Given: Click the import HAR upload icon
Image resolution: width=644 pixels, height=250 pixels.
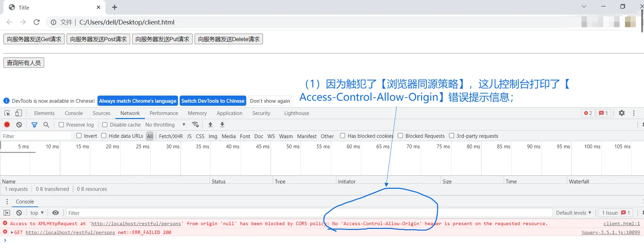Looking at the screenshot, I should 210,124.
